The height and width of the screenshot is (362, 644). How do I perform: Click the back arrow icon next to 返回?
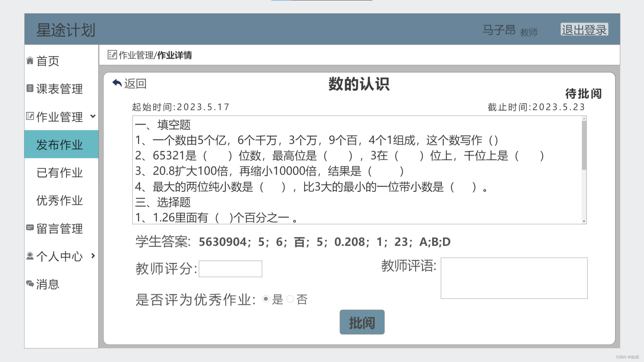(x=117, y=83)
